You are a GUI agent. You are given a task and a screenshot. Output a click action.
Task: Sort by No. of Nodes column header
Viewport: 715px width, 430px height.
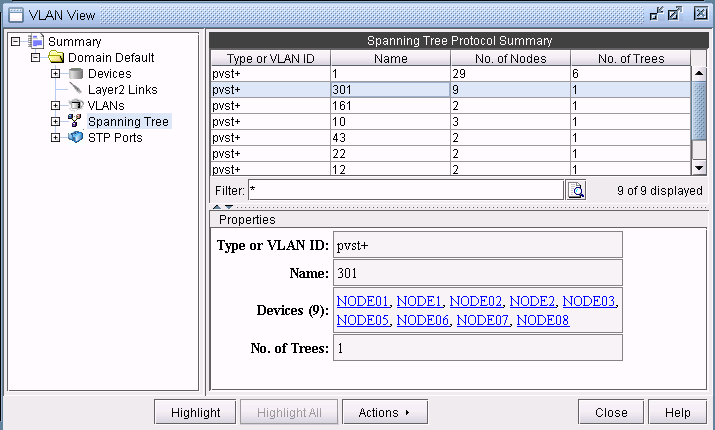[510, 58]
